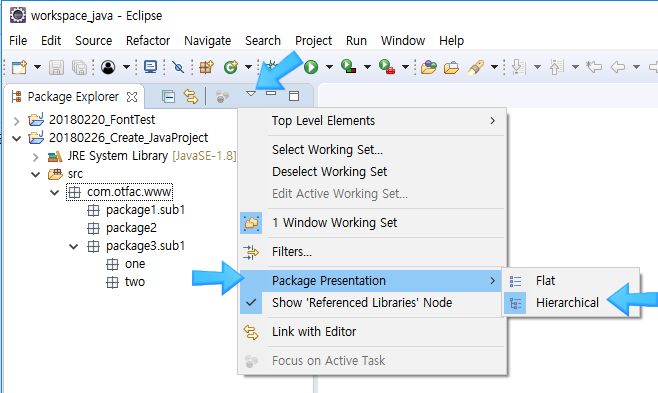Viewport: 658px width, 393px height.
Task: Open the Refactor menu
Action: pos(148,41)
